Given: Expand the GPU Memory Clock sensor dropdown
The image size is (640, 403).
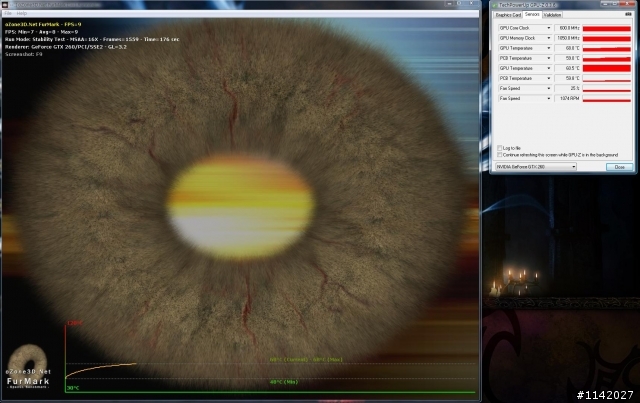Looking at the screenshot, I should point(549,38).
